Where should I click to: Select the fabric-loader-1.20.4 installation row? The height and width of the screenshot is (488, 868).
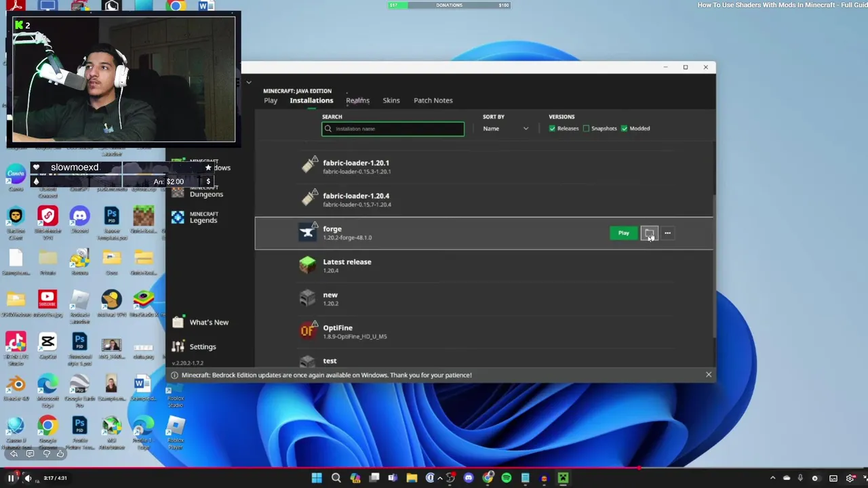point(484,199)
